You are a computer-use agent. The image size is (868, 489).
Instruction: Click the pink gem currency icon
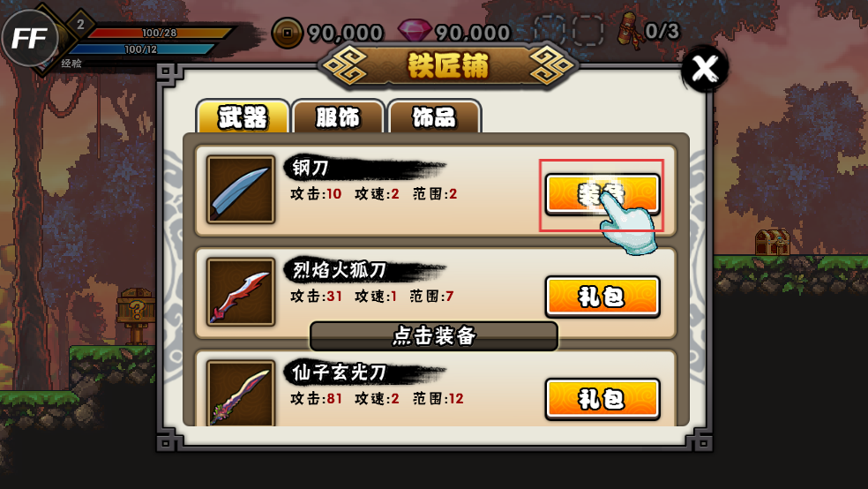point(414,31)
